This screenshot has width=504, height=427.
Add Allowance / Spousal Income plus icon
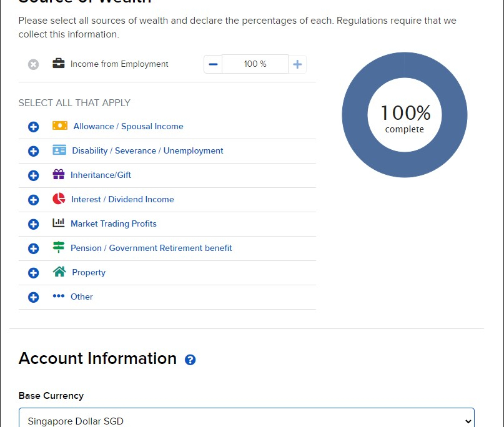click(34, 127)
